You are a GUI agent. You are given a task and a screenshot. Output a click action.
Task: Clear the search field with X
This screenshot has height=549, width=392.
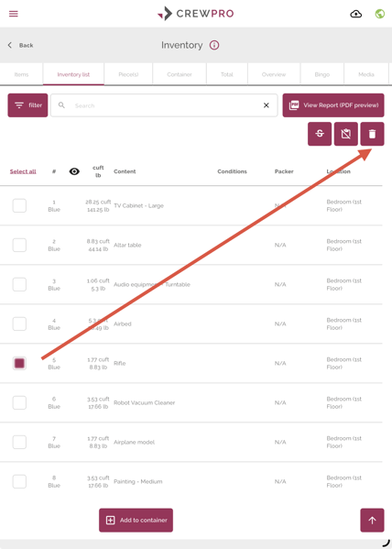click(267, 105)
